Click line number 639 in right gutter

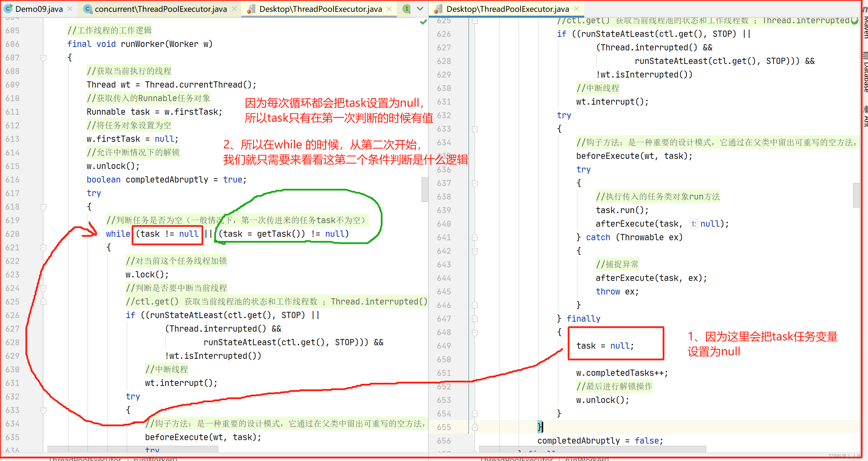coord(444,210)
